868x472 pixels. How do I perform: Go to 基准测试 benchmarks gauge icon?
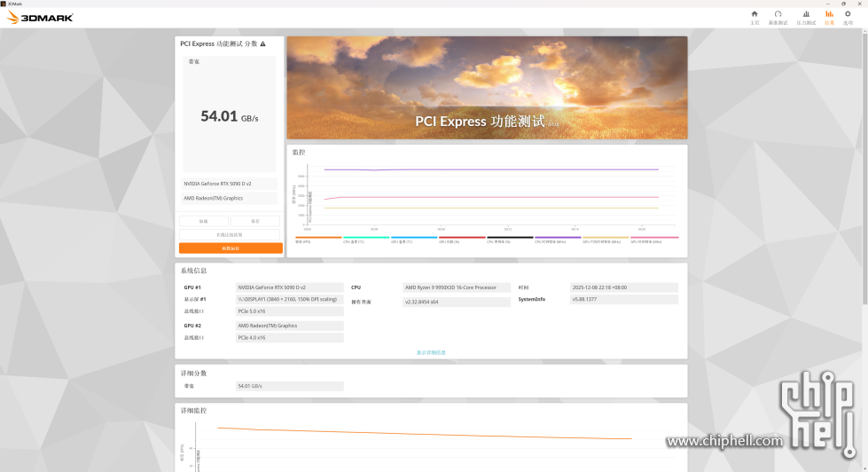click(778, 16)
